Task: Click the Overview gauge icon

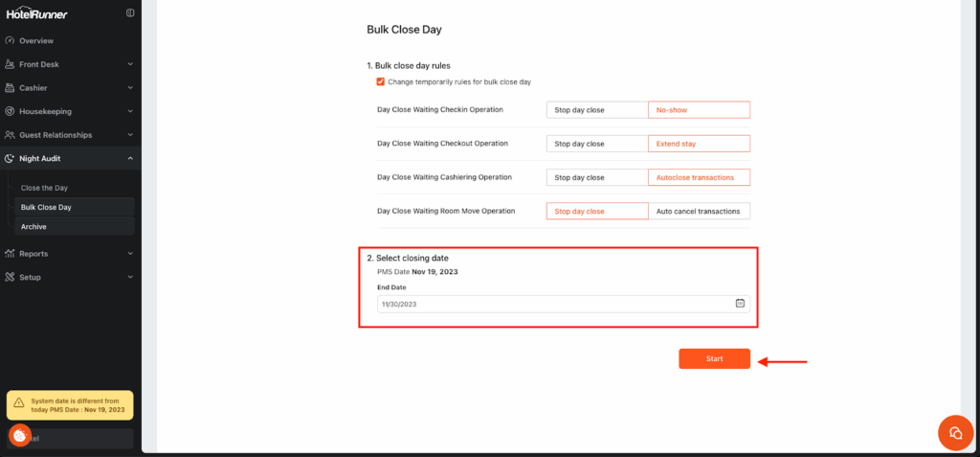Action: click(x=10, y=41)
